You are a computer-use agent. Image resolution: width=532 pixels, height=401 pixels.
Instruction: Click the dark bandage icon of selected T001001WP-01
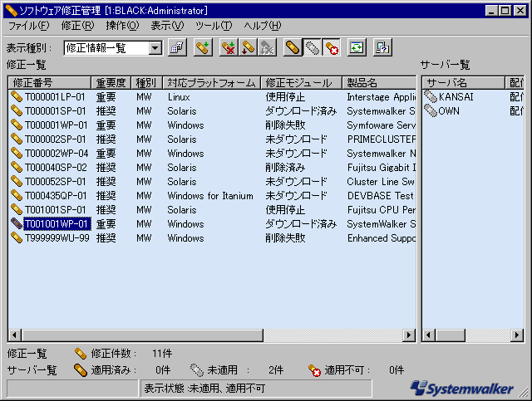[x=17, y=223]
